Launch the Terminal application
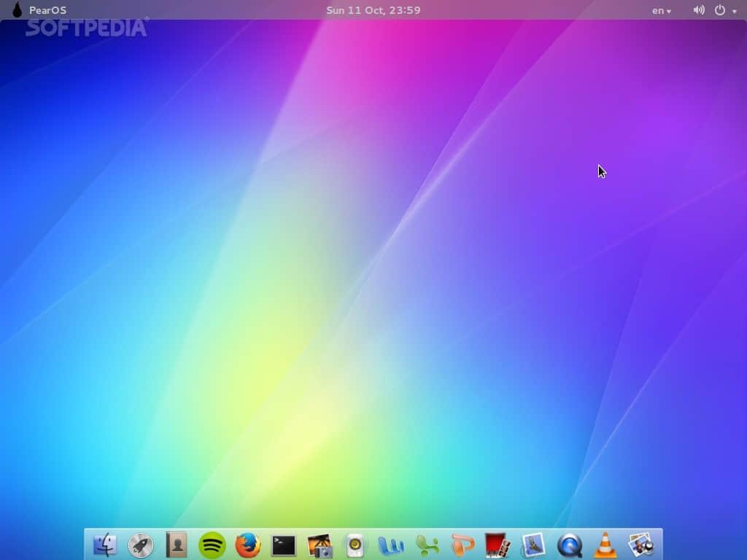 (x=284, y=545)
